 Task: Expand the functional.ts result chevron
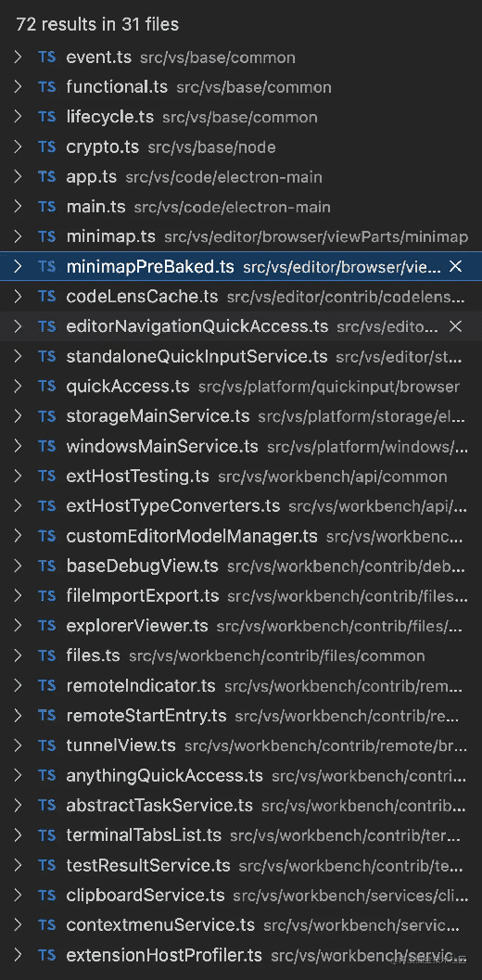[18, 87]
